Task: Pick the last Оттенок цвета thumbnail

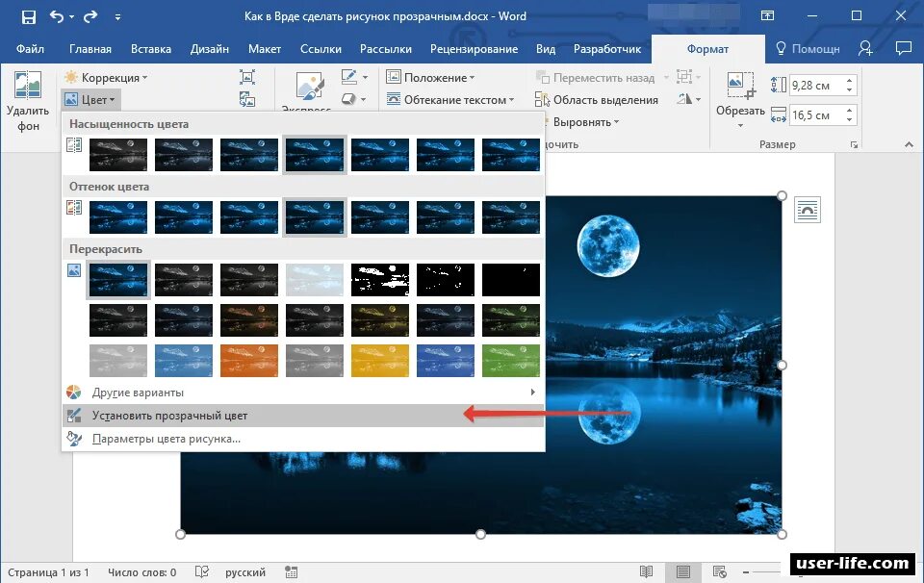Action: pos(510,216)
